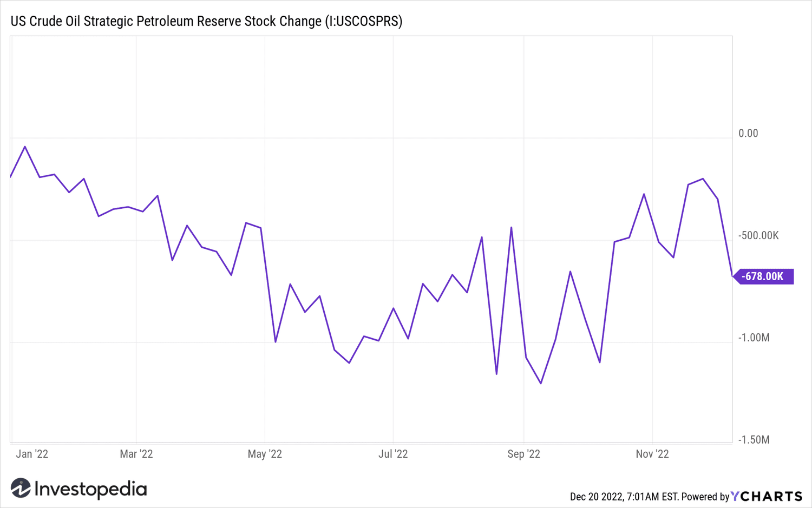Click the -1.00M y-axis label
The width and height of the screenshot is (812, 508).
754,338
